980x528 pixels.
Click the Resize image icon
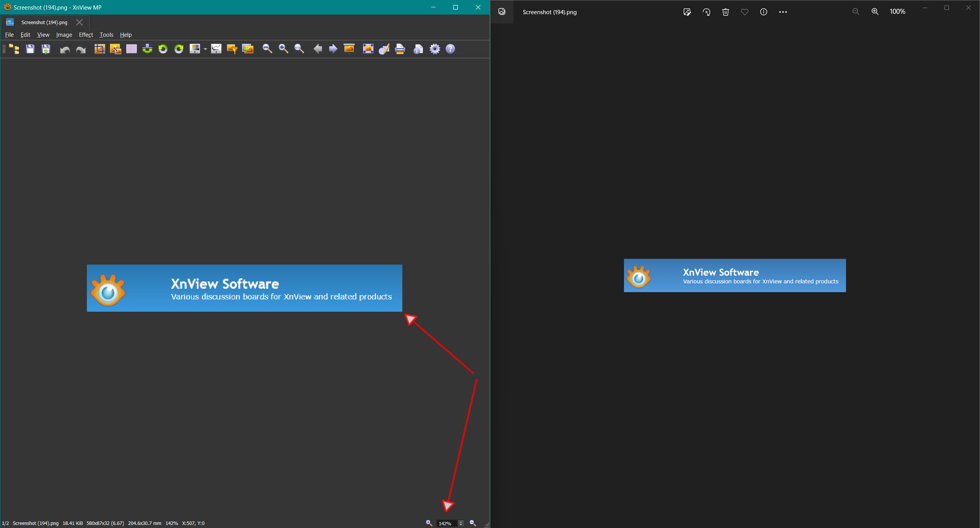115,49
